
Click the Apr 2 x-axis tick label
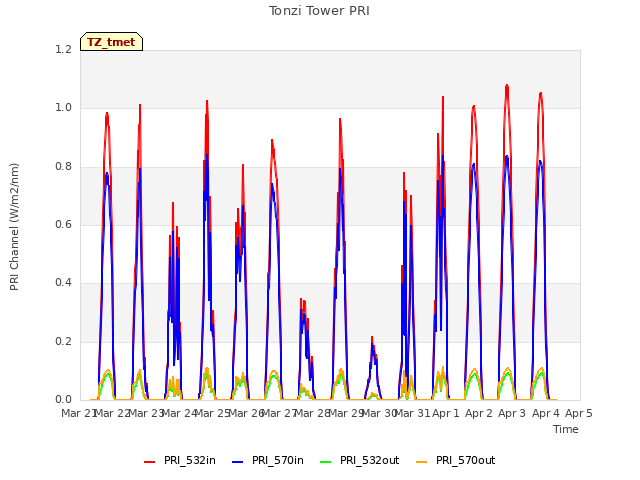tap(479, 413)
